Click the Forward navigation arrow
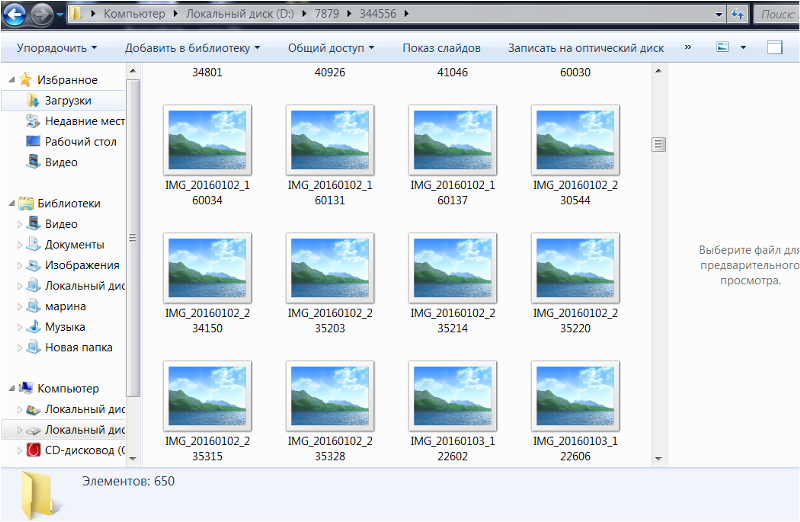 pyautogui.click(x=42, y=14)
